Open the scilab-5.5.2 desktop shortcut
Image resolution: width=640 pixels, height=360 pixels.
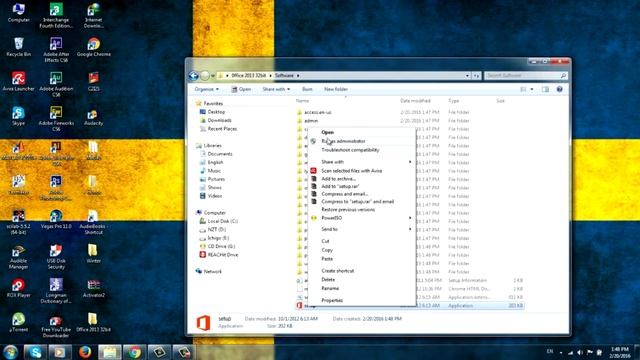[18, 222]
